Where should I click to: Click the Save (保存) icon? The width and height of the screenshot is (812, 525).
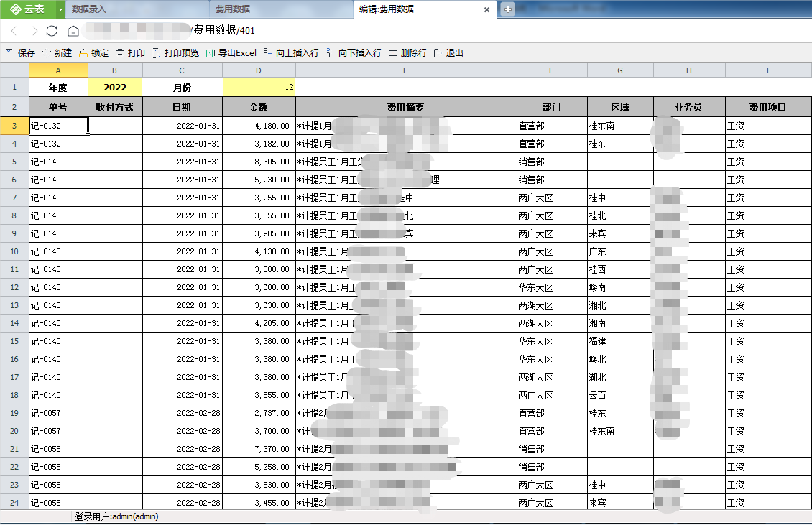10,53
